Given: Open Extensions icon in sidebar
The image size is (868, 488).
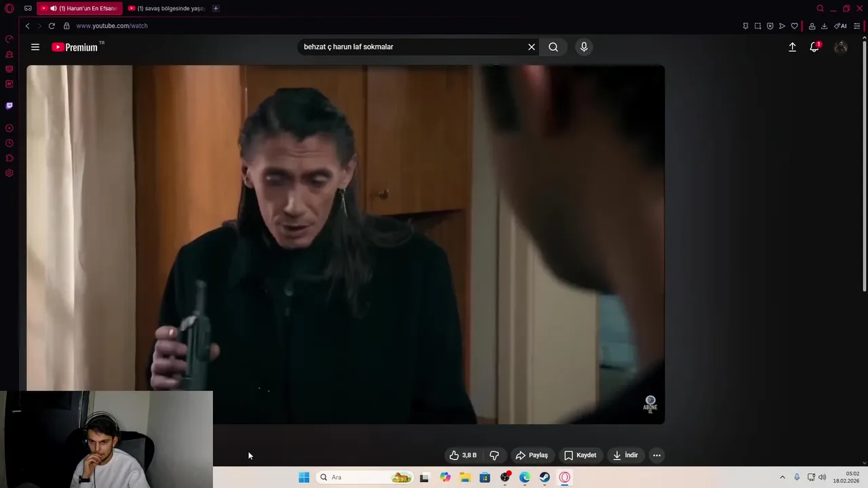Looking at the screenshot, I should [x=9, y=158].
